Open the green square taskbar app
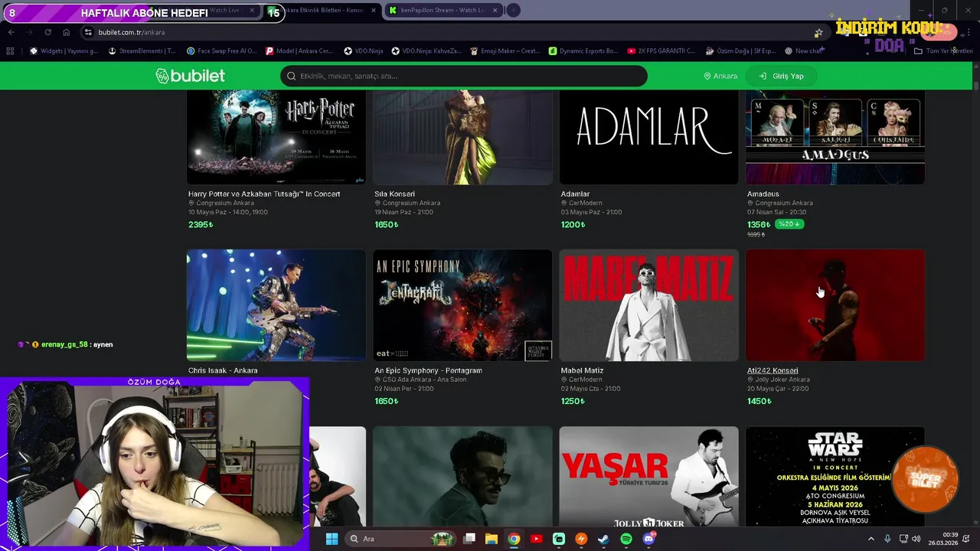The height and width of the screenshot is (551, 980). 559,539
